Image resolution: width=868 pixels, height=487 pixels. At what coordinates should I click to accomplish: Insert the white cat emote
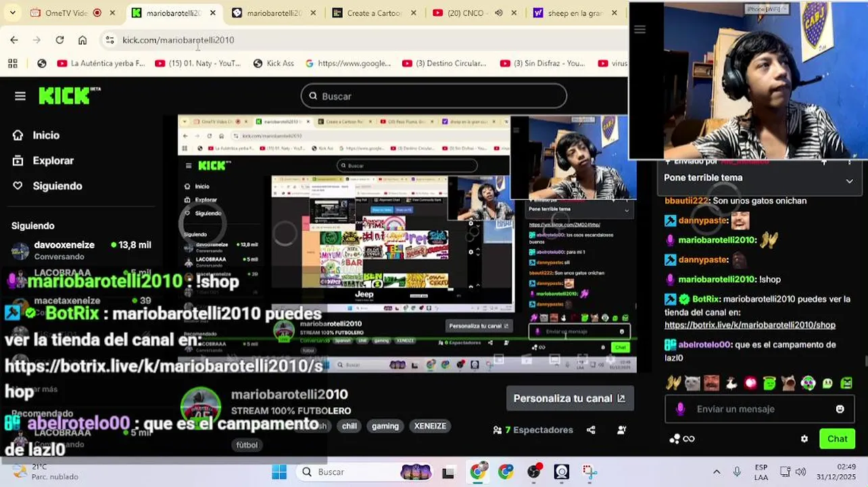click(692, 384)
